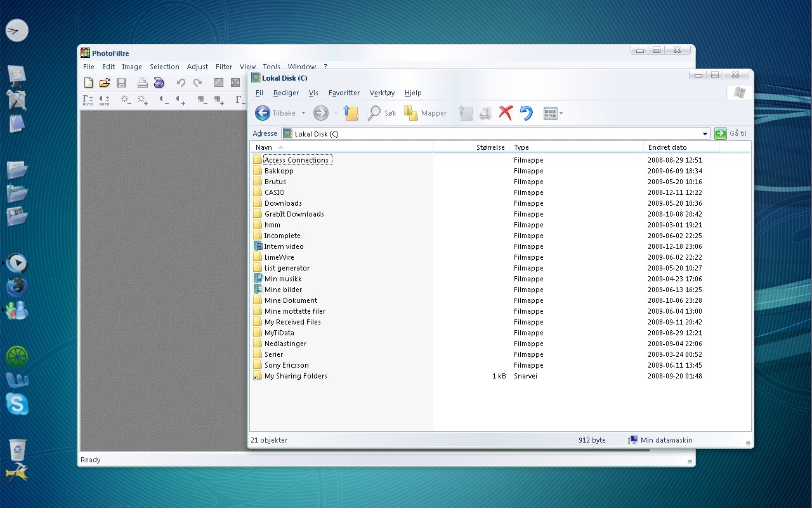Create new image in PhotoFiltre toolbar
The height and width of the screenshot is (508, 812).
[89, 83]
